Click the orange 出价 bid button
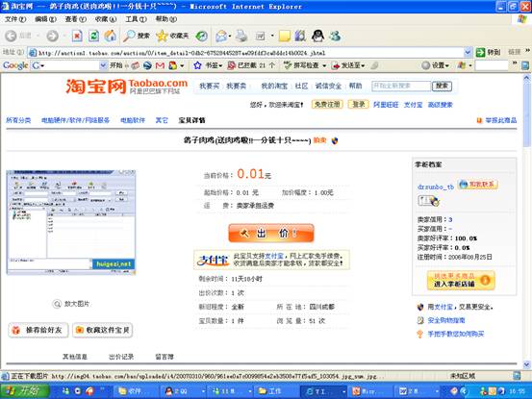This screenshot has height=399, width=532. coord(271,234)
